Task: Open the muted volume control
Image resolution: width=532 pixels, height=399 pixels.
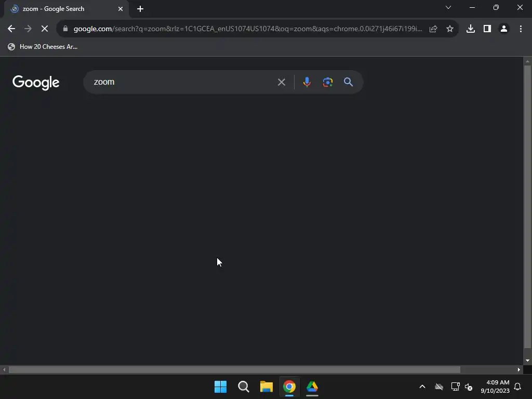Action: coord(469,387)
